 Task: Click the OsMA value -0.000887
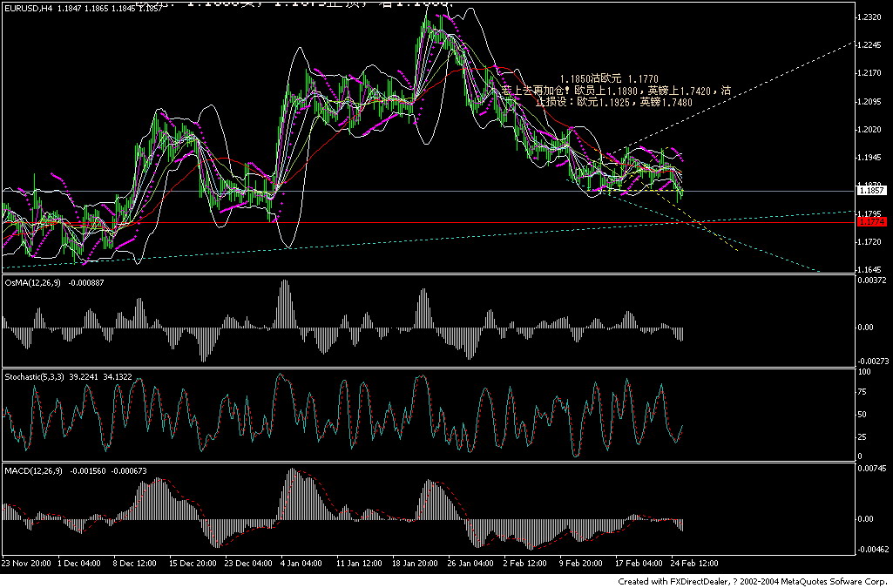pos(86,282)
